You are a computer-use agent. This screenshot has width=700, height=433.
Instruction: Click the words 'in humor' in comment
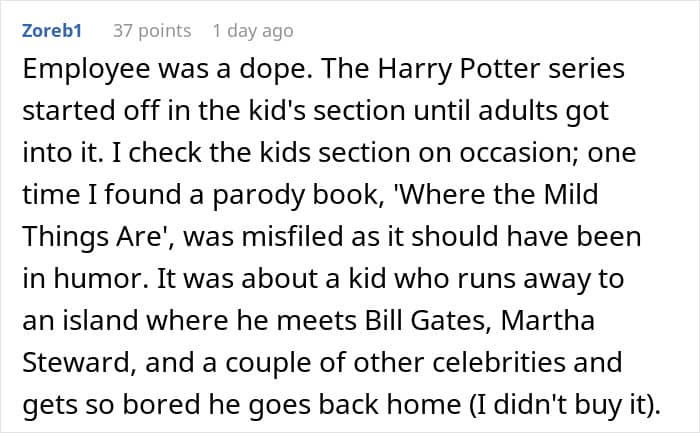coord(83,278)
